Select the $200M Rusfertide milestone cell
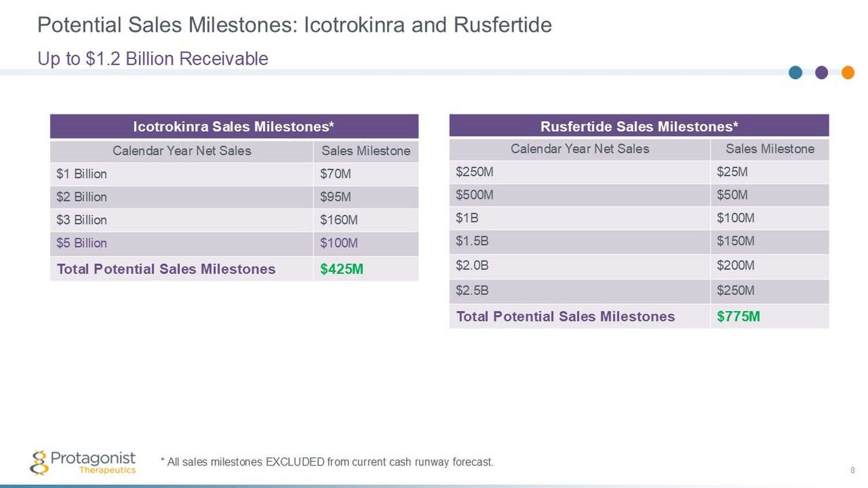The height and width of the screenshot is (488, 868). point(735,265)
